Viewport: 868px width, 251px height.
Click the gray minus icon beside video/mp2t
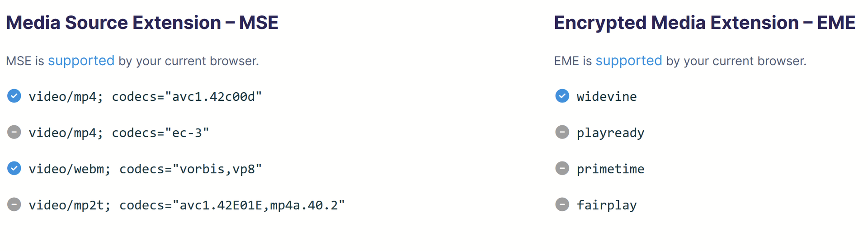(x=14, y=204)
